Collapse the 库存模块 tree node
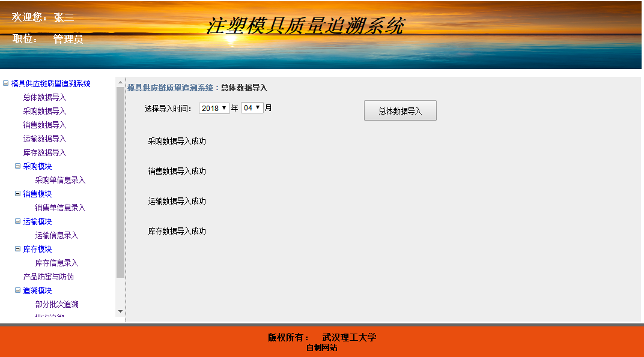Image resolution: width=644 pixels, height=357 pixels. point(17,248)
